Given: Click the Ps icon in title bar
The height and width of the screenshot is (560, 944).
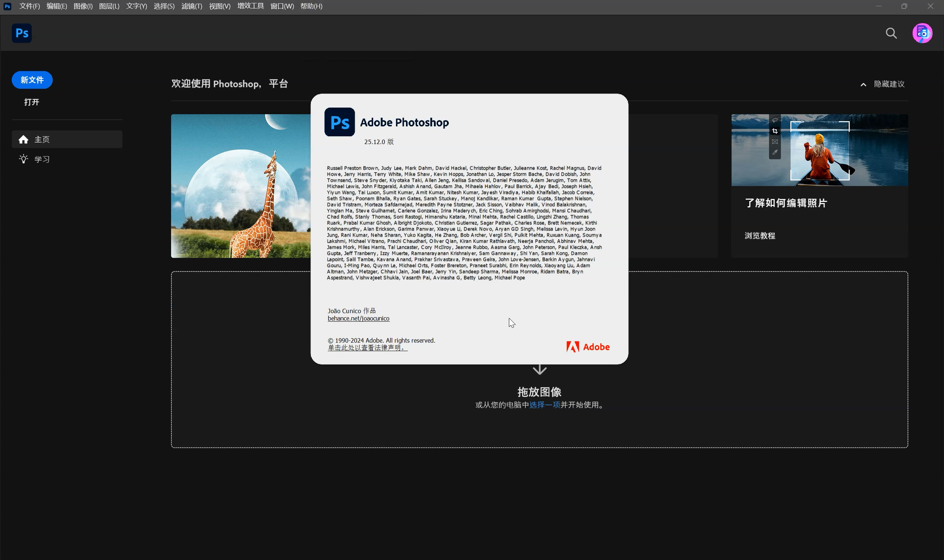Looking at the screenshot, I should coord(7,6).
